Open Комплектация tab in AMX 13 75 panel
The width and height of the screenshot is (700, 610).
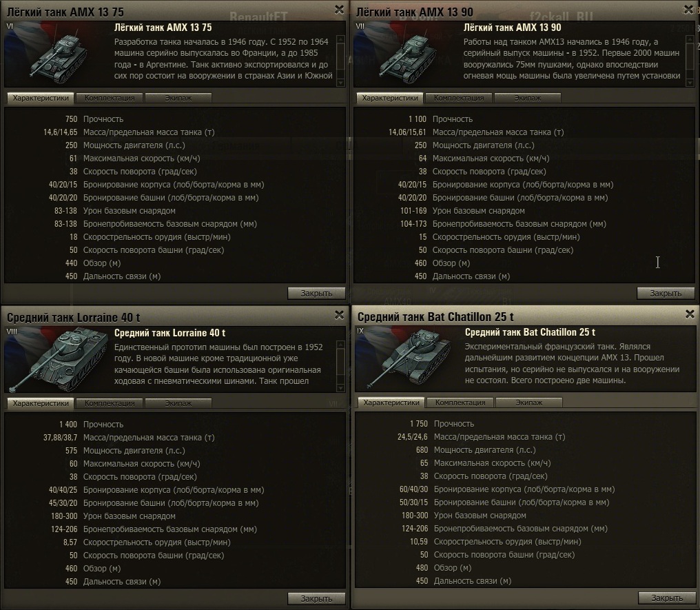click(110, 98)
